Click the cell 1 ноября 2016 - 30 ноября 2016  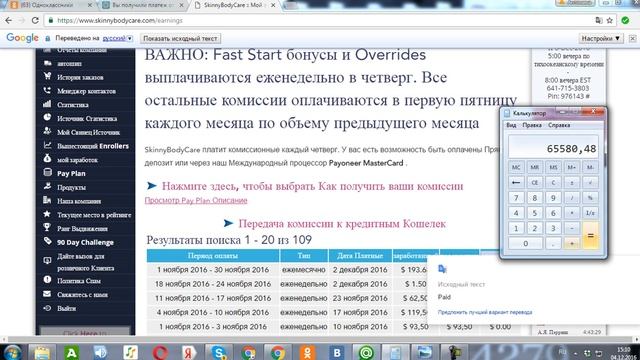pyautogui.click(x=213, y=270)
